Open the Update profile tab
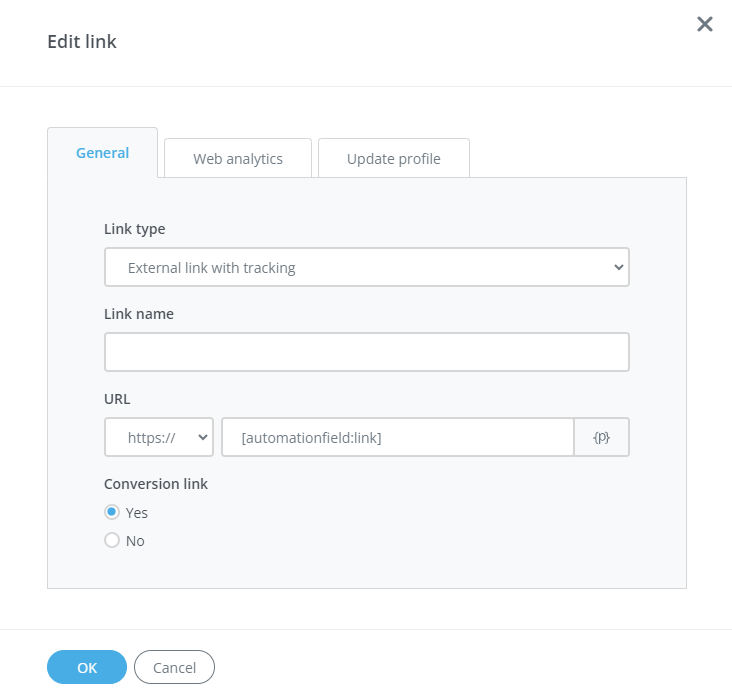 coord(393,158)
